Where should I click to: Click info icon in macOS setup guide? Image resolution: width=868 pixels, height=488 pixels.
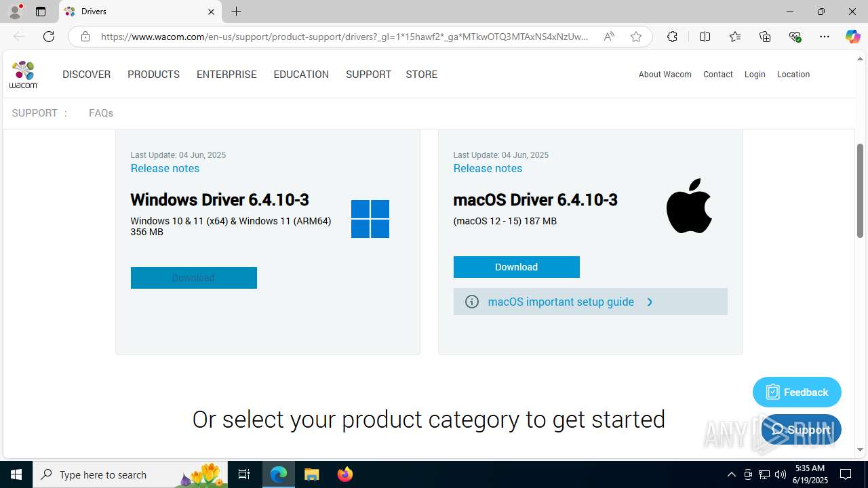pos(472,302)
